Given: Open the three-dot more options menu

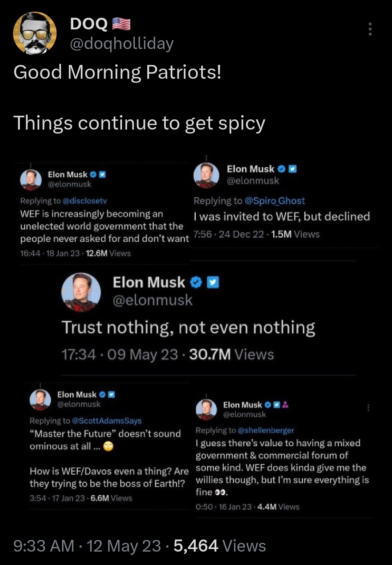Looking at the screenshot, I should click(370, 29).
